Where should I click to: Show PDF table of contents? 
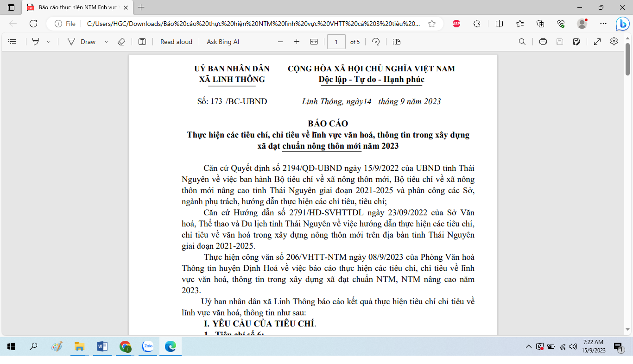click(13, 42)
